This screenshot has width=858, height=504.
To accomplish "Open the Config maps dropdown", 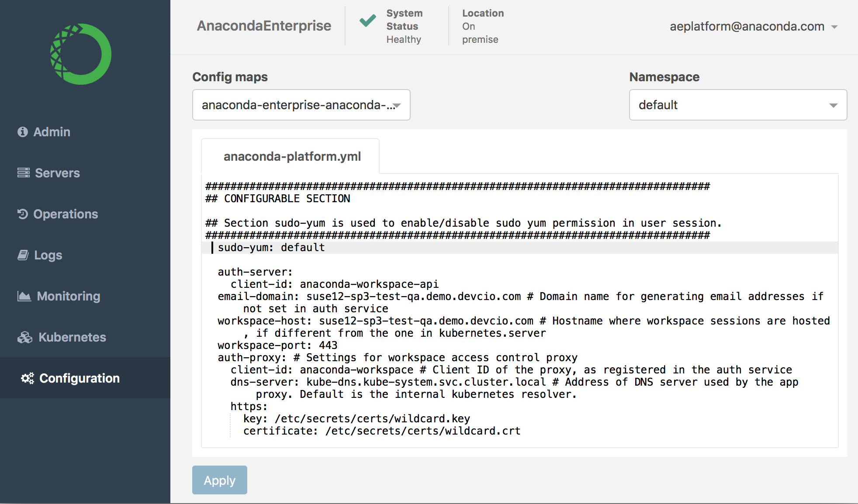I will pyautogui.click(x=301, y=105).
